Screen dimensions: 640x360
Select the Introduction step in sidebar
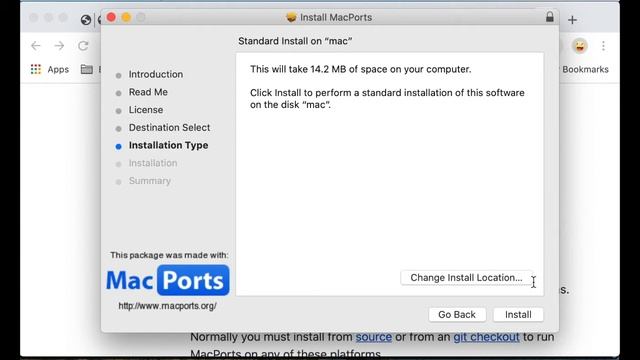click(x=156, y=74)
